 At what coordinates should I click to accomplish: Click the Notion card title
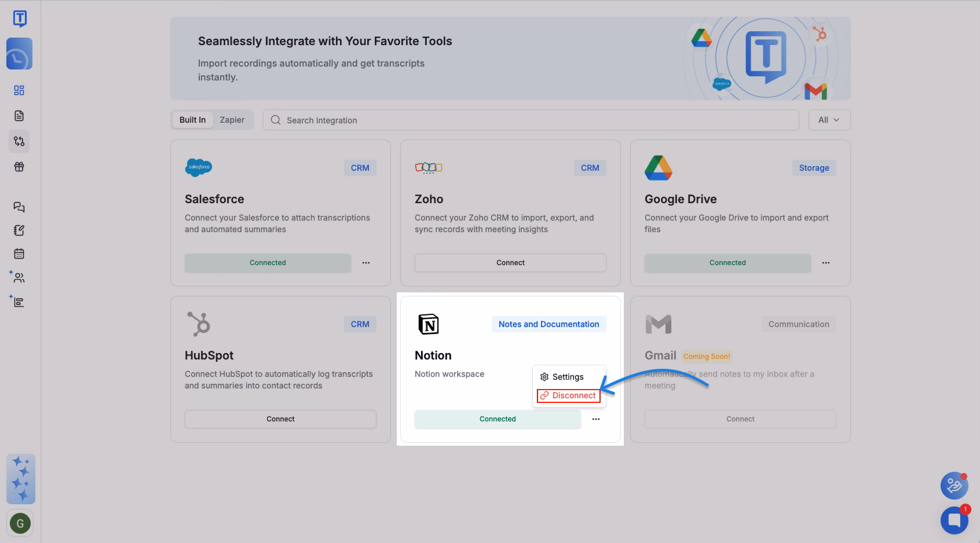click(433, 355)
